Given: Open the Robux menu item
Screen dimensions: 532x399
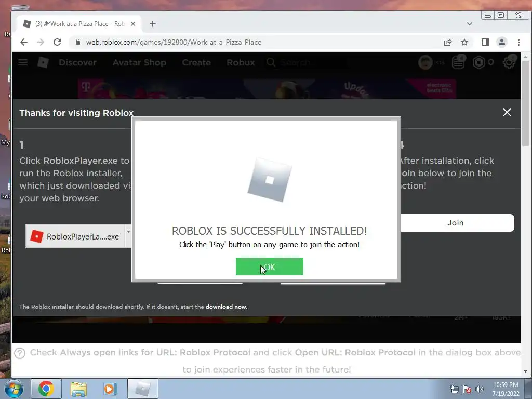Looking at the screenshot, I should [241, 62].
